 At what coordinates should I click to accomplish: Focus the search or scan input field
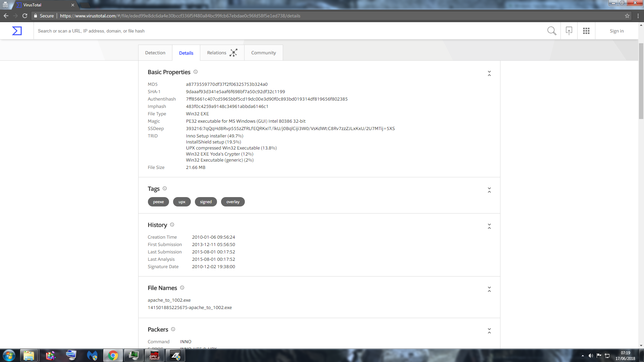[x=288, y=31]
